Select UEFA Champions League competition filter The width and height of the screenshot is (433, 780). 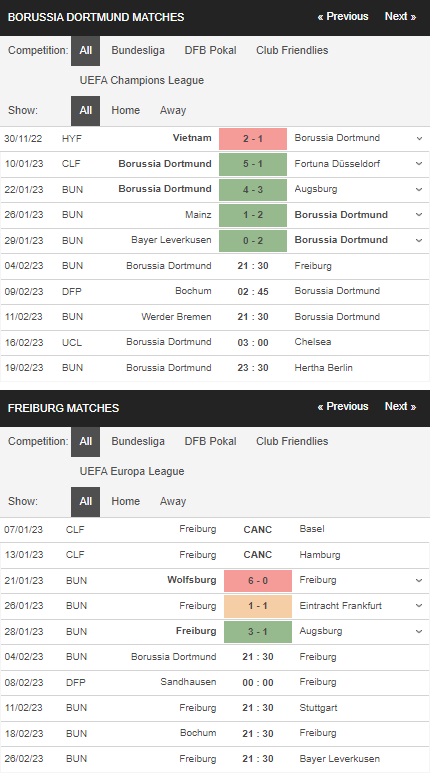tap(142, 80)
